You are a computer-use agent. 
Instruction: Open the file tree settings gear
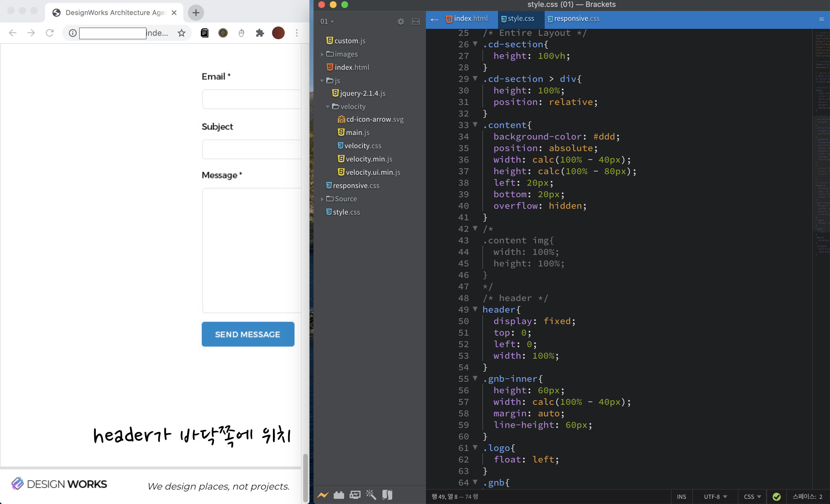point(401,22)
